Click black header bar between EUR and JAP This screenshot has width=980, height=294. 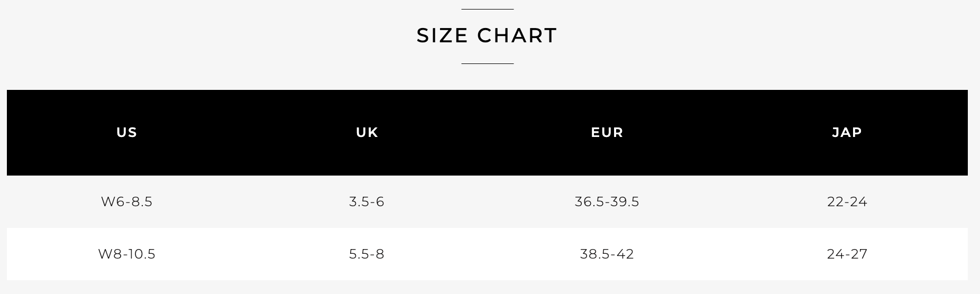728,132
